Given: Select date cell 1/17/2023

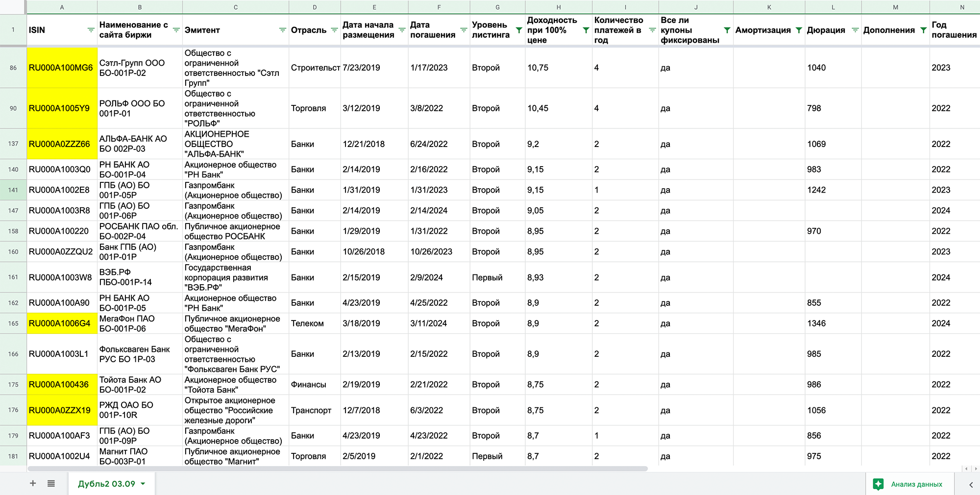Looking at the screenshot, I should coord(439,68).
